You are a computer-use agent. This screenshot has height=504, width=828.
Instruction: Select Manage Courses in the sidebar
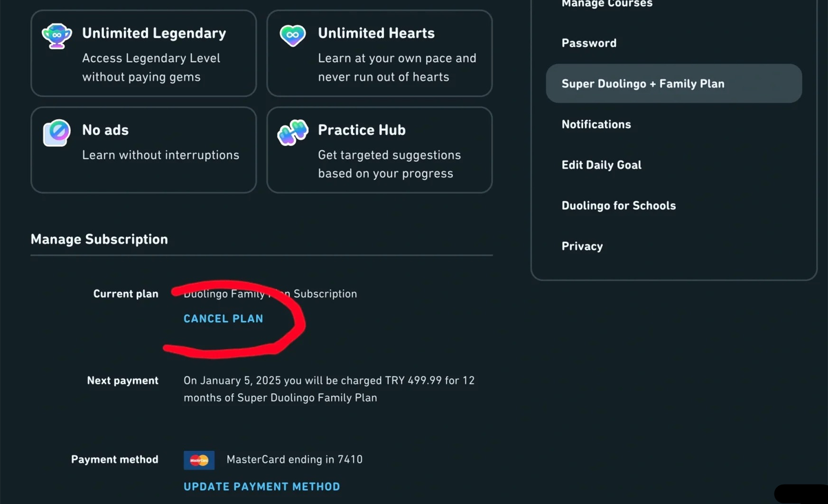click(x=607, y=4)
